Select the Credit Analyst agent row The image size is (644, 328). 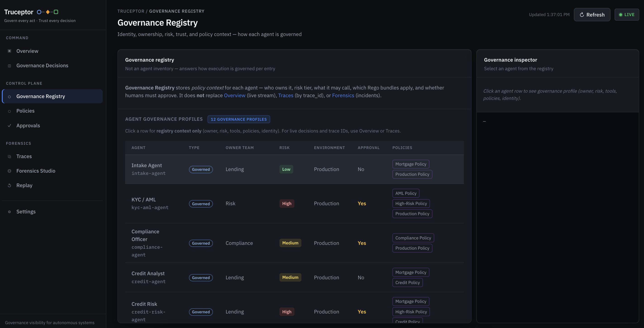(x=294, y=277)
